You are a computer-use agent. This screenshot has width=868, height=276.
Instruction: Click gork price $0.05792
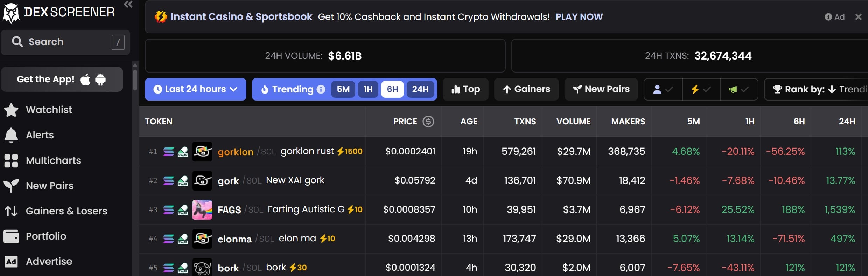point(415,180)
